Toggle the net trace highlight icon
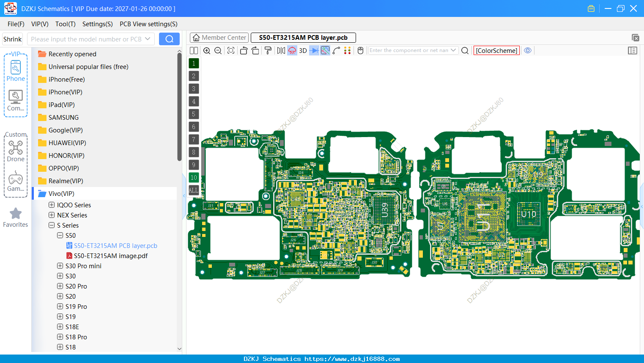Viewport: 644px width, 363px height. click(x=325, y=50)
